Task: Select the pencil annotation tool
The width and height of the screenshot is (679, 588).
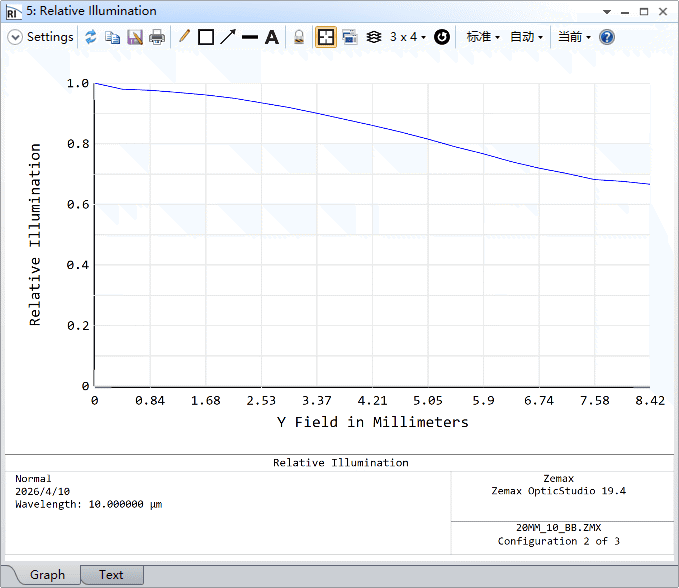Action: tap(184, 36)
